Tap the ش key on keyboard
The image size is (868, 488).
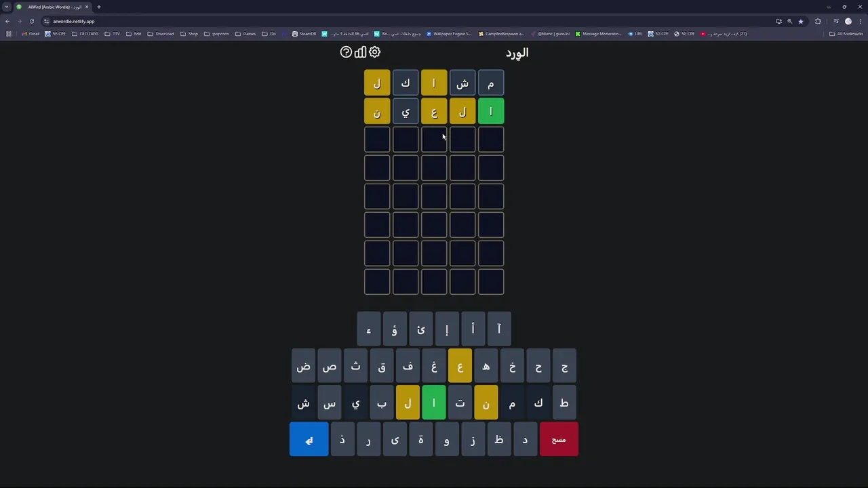(x=303, y=403)
